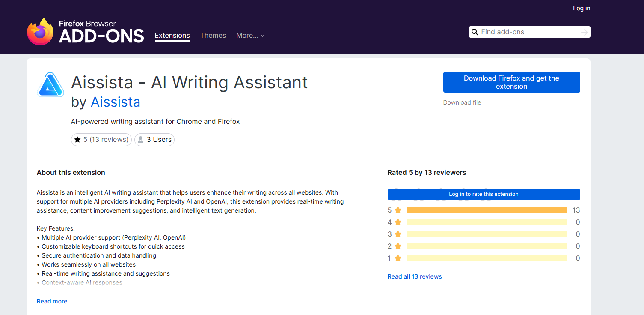Click the 5-star orange rating bar
Screen dimensions: 644x315
point(487,210)
